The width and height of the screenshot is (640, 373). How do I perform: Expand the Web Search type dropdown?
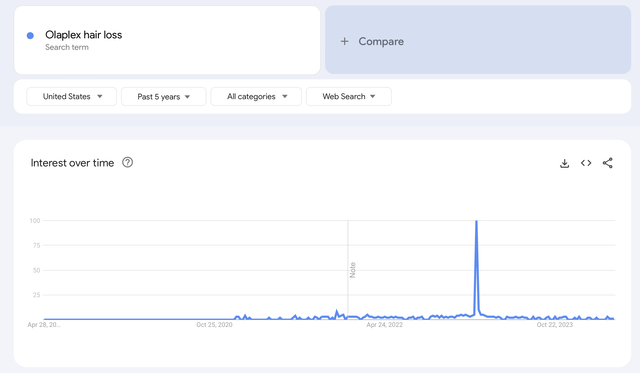[x=349, y=96]
